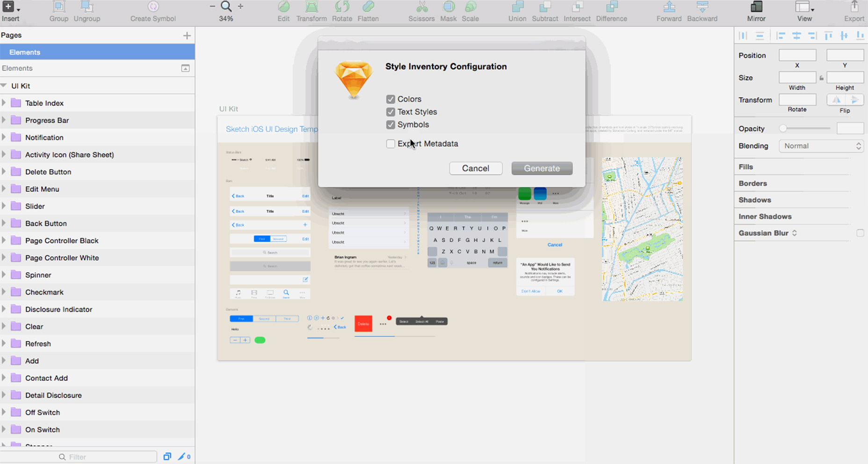The image size is (868, 464).
Task: Open the Blending mode dropdown
Action: pos(821,145)
